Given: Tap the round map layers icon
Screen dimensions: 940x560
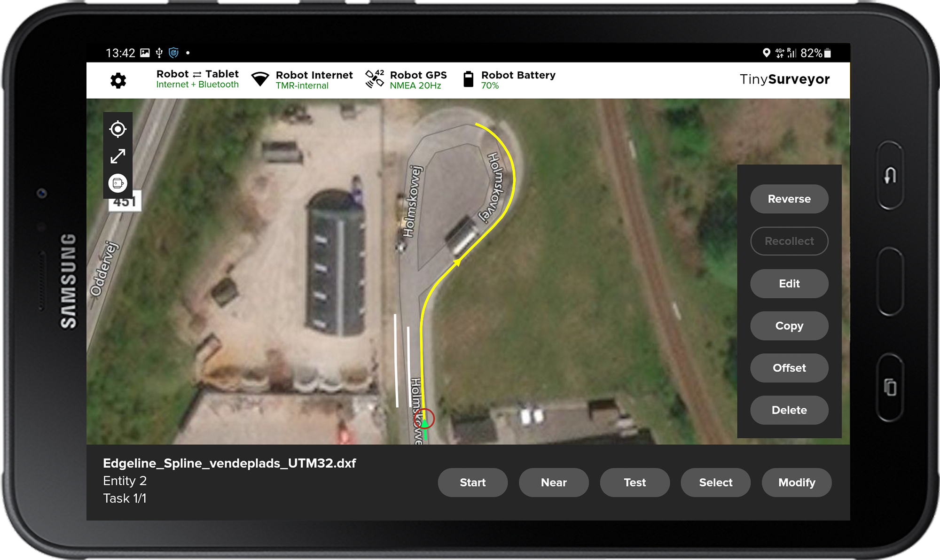Looking at the screenshot, I should (117, 183).
